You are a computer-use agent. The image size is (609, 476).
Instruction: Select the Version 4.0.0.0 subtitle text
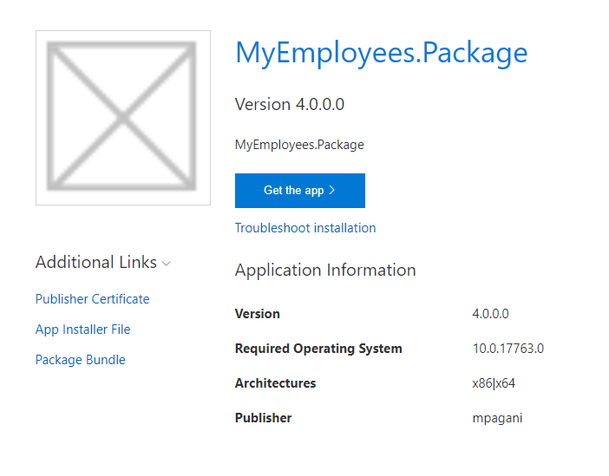point(290,104)
